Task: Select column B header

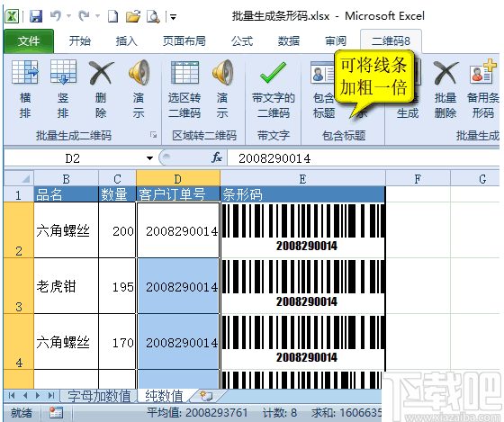Action: click(67, 178)
